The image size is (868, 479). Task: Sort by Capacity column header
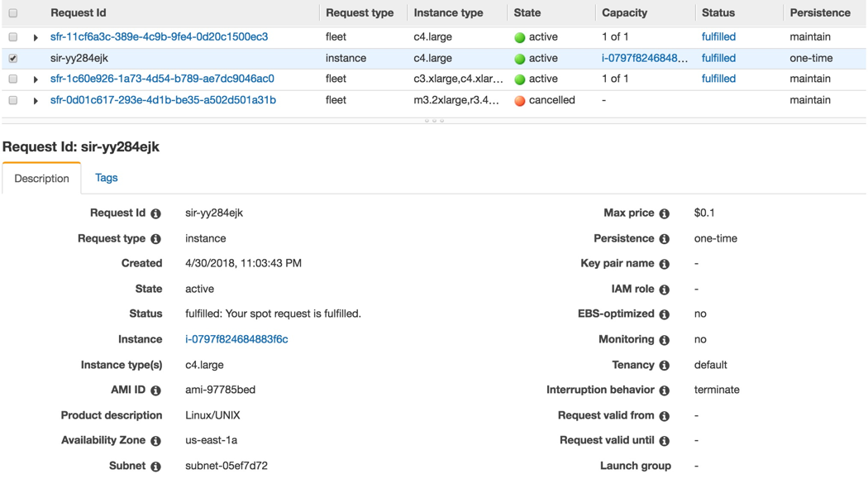pos(624,12)
